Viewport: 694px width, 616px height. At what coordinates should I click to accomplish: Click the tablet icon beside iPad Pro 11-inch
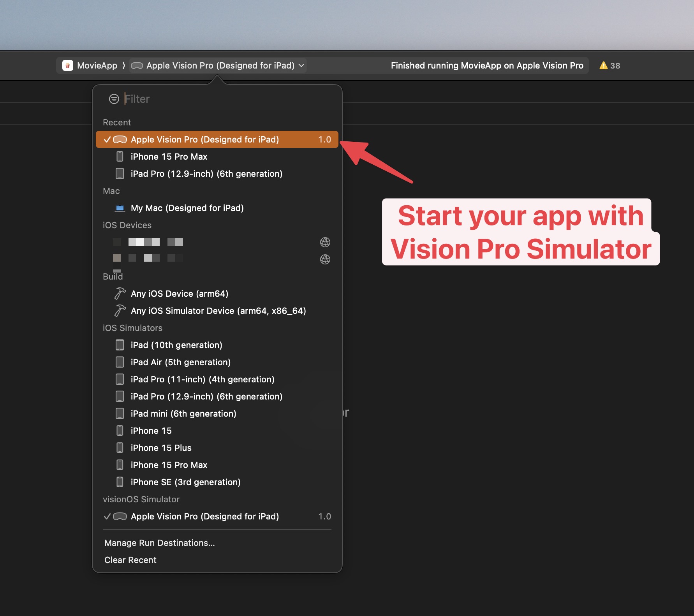click(x=120, y=379)
